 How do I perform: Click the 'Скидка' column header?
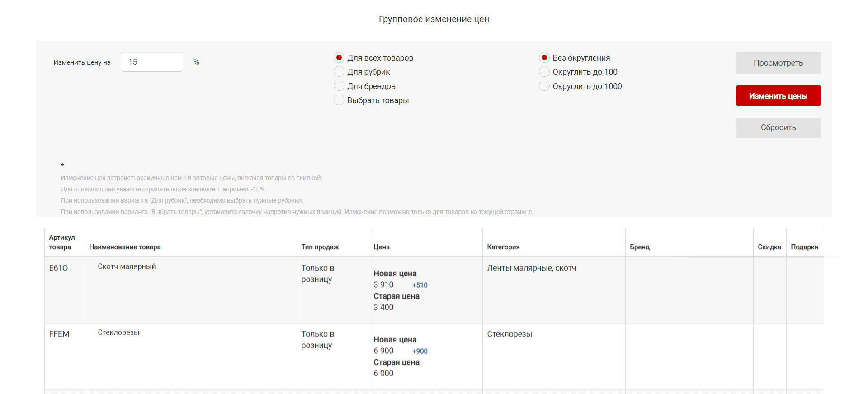[769, 247]
